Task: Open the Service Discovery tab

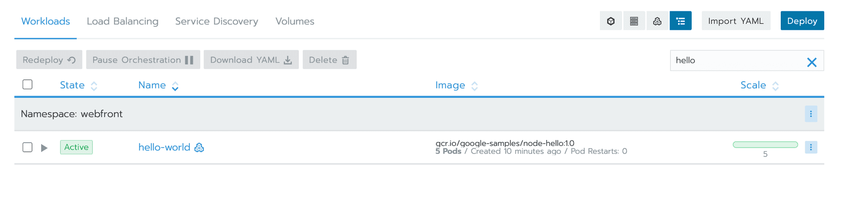Action: (217, 21)
